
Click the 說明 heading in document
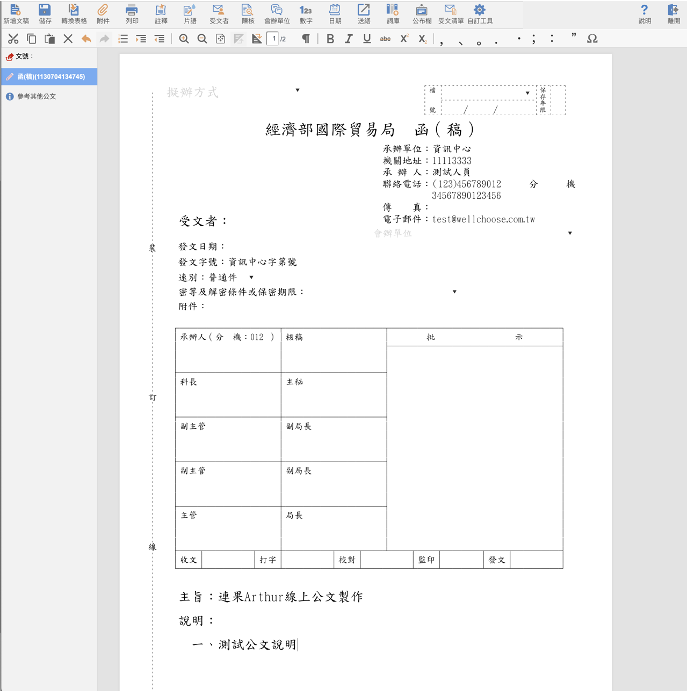(x=196, y=621)
